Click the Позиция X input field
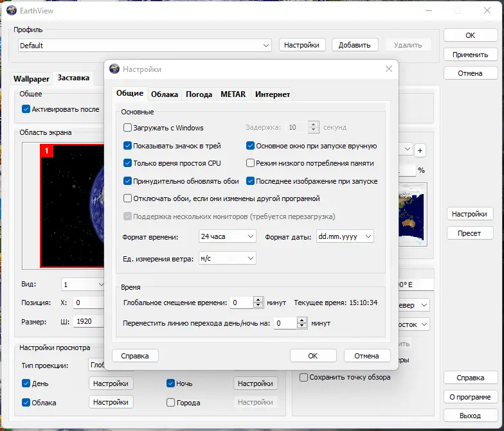The image size is (504, 431). (x=89, y=303)
